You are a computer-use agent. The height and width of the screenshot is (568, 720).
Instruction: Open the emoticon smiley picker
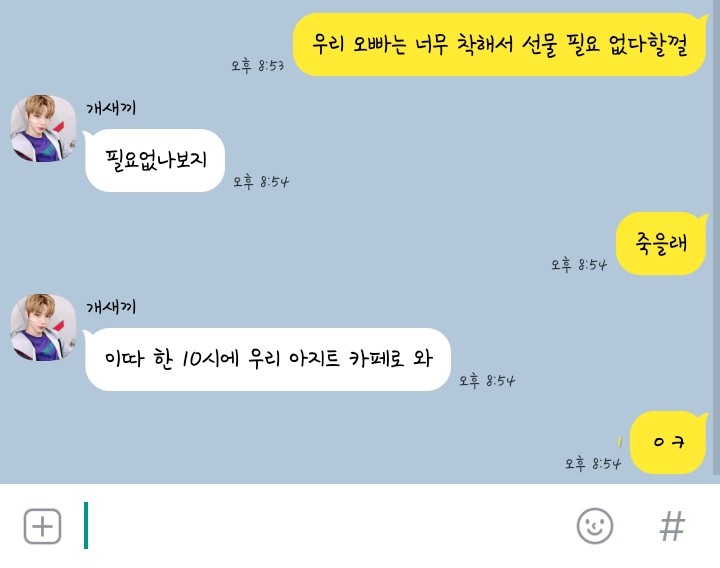595,526
